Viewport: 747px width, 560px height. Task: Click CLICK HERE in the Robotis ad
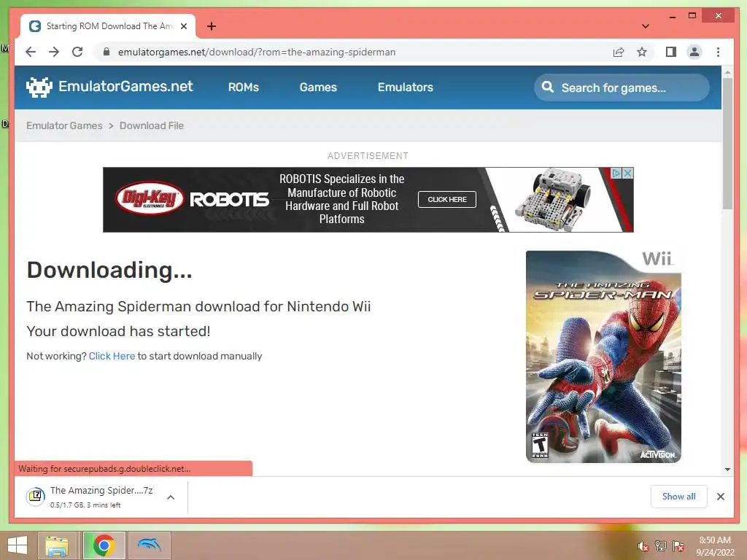pyautogui.click(x=447, y=200)
